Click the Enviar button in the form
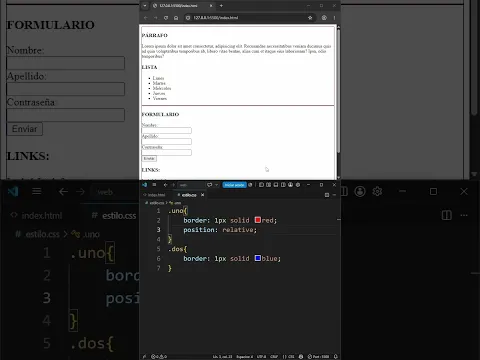This screenshot has width=480, height=360. pyautogui.click(x=149, y=159)
